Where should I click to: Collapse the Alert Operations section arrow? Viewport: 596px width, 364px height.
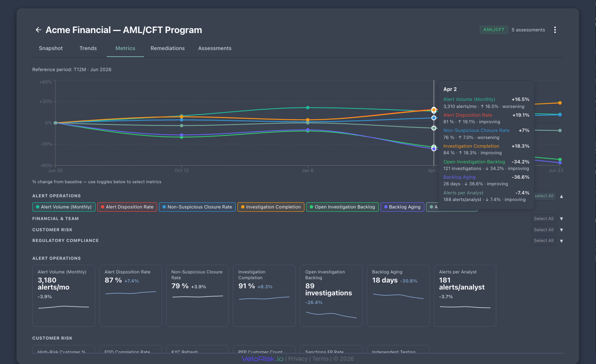coord(561,196)
